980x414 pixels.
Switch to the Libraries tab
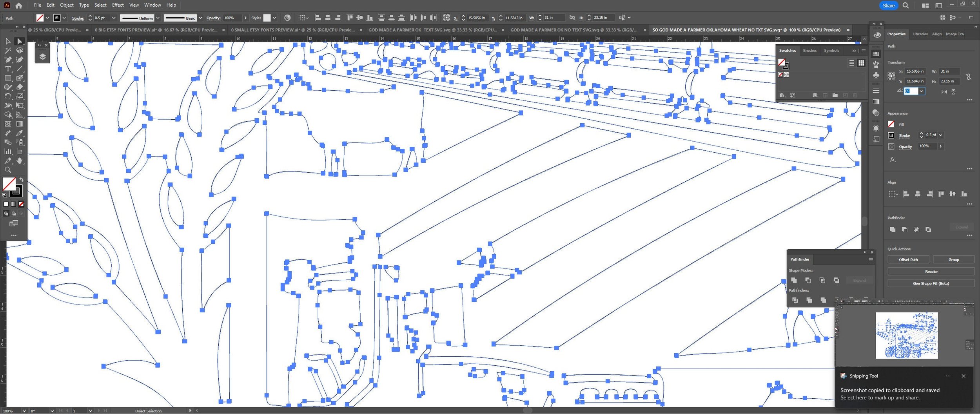(920, 34)
